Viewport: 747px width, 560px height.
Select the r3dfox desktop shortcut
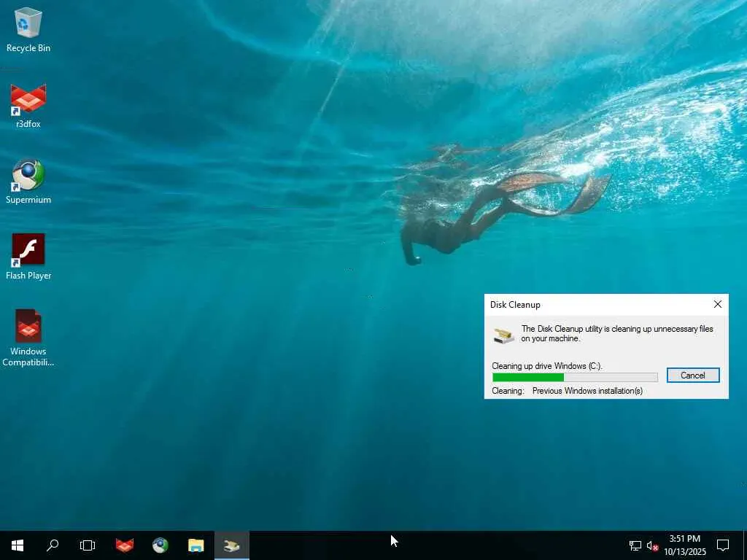tap(28, 106)
